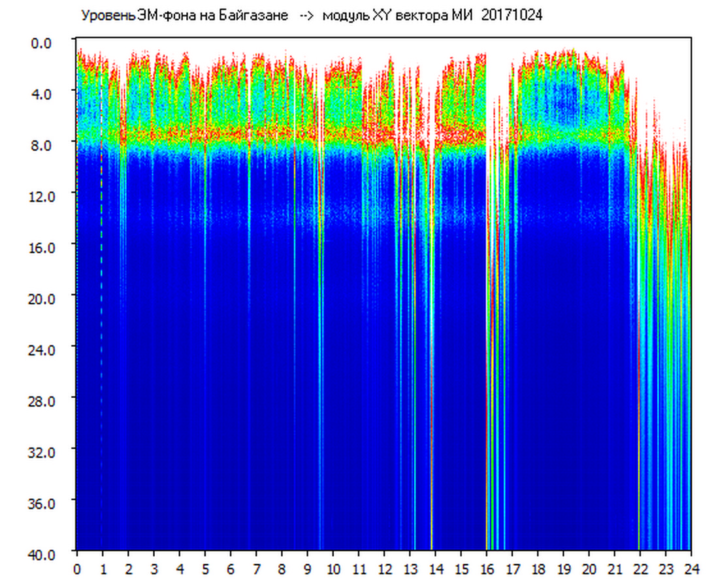Click the x-axis label 12
Viewport: 716px width, 588px height.
[384, 568]
